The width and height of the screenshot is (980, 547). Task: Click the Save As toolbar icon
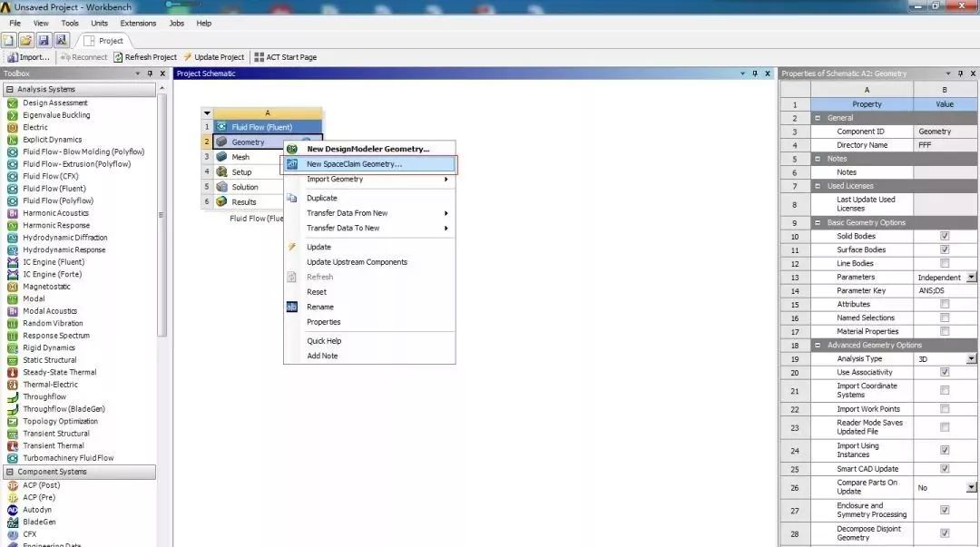[x=62, y=41]
